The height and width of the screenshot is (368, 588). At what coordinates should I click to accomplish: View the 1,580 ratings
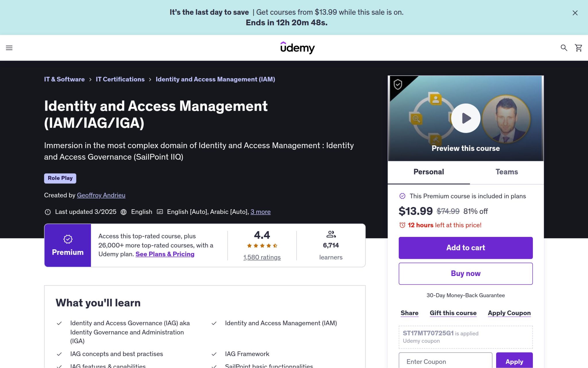pos(262,257)
